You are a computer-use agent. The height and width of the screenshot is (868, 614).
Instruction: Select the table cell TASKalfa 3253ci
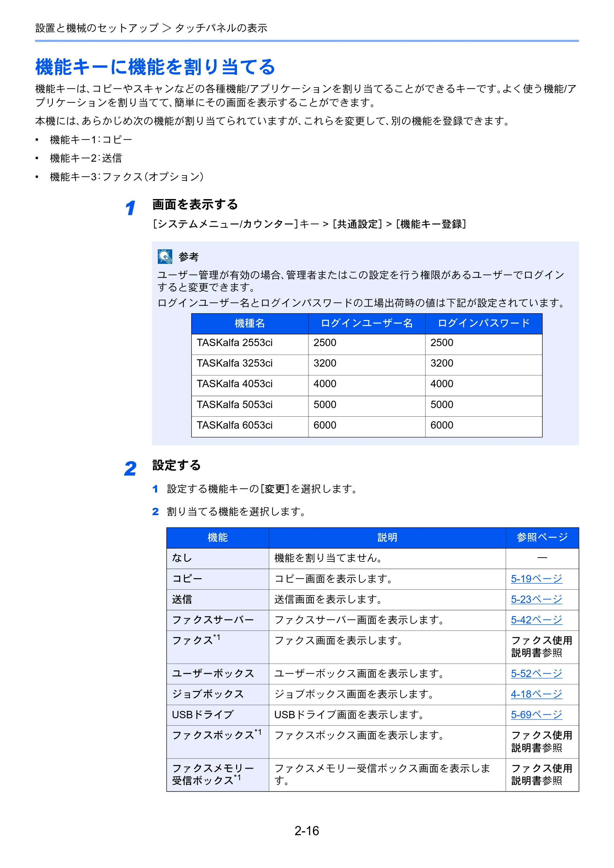coord(250,365)
